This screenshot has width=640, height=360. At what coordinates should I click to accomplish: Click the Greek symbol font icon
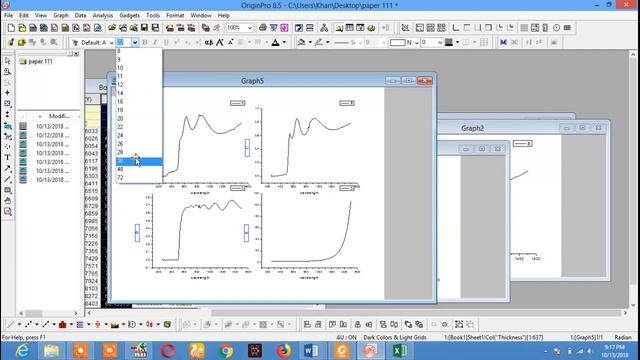pos(209,42)
